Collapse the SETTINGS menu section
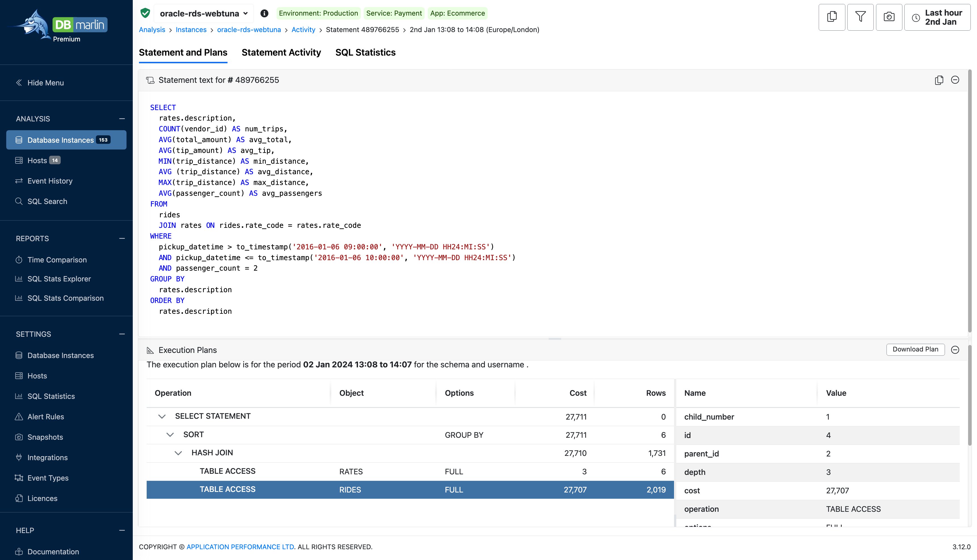This screenshot has width=977, height=560. pyautogui.click(x=122, y=334)
